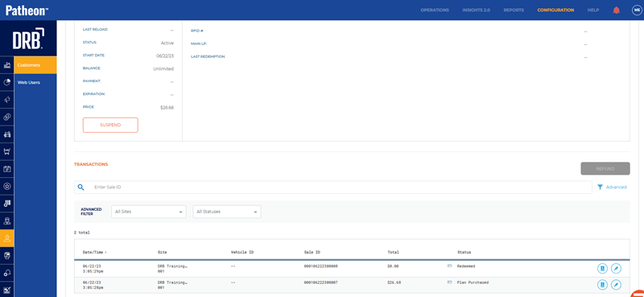Image resolution: width=644 pixels, height=297 pixels.
Task: Open the Reports menu
Action: (514, 10)
